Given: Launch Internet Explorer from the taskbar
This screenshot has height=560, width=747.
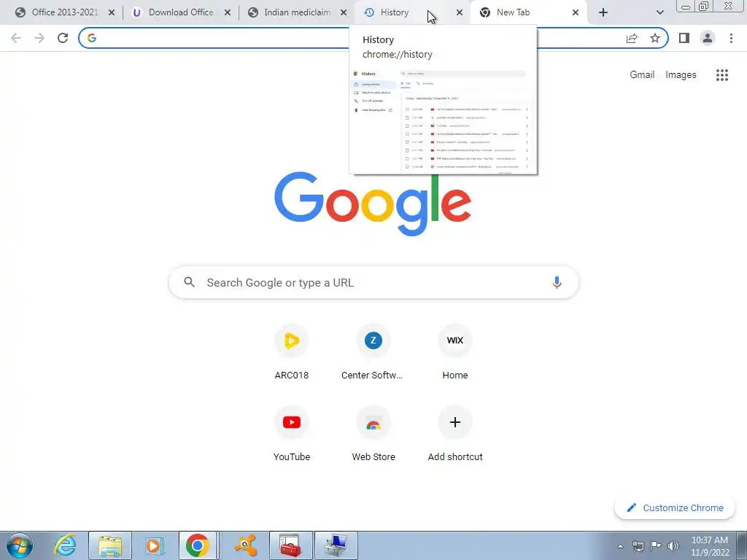Looking at the screenshot, I should click(x=65, y=545).
